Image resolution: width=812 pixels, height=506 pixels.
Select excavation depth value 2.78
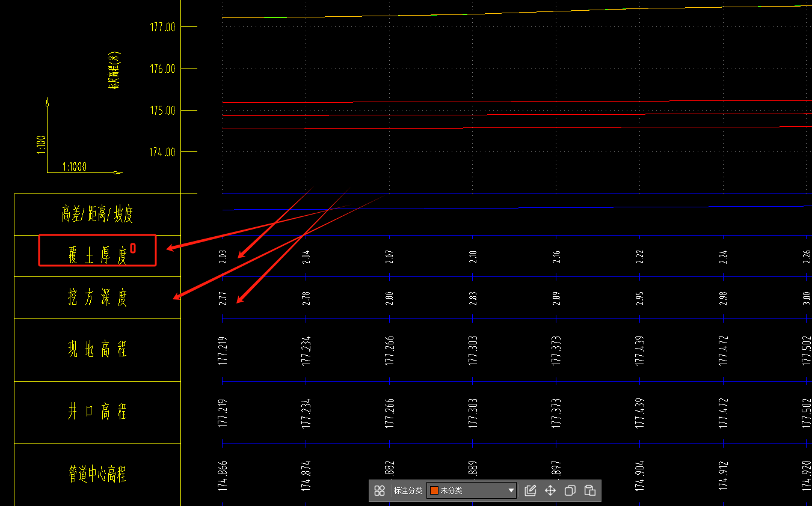[306, 299]
